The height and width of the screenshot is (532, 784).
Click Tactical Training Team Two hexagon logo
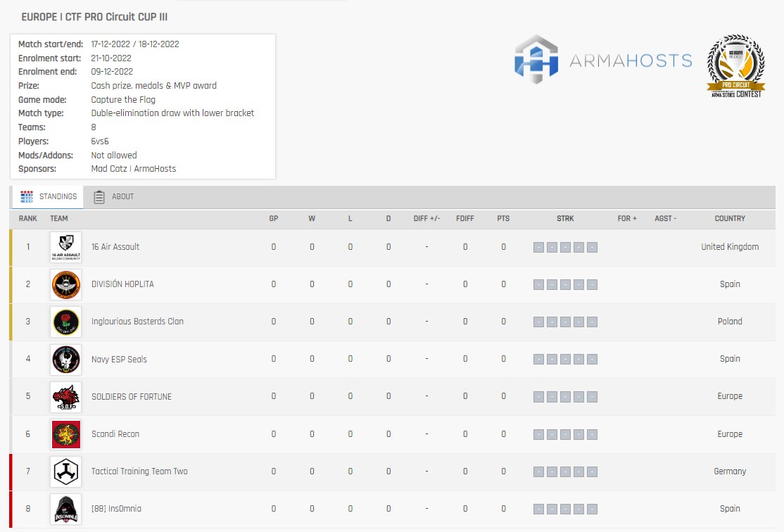tap(66, 471)
